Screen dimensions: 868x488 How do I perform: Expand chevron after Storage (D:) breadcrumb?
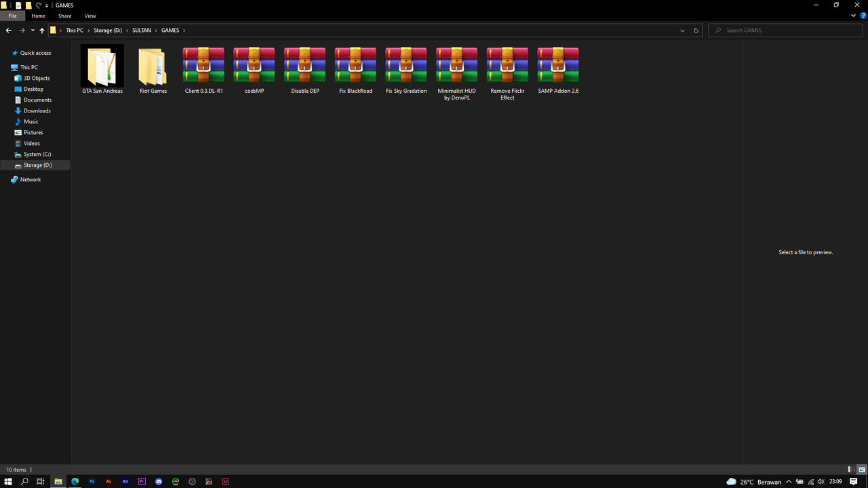(x=127, y=30)
